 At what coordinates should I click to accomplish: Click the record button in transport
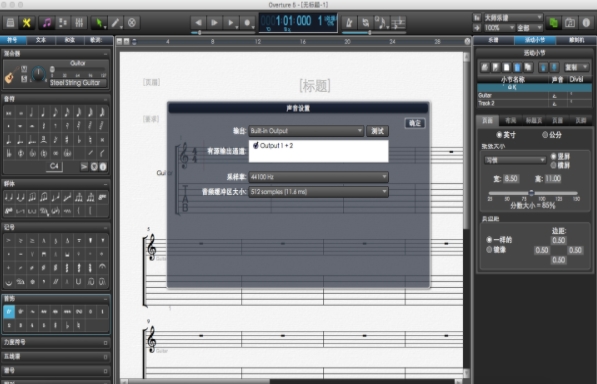pyautogui.click(x=247, y=23)
